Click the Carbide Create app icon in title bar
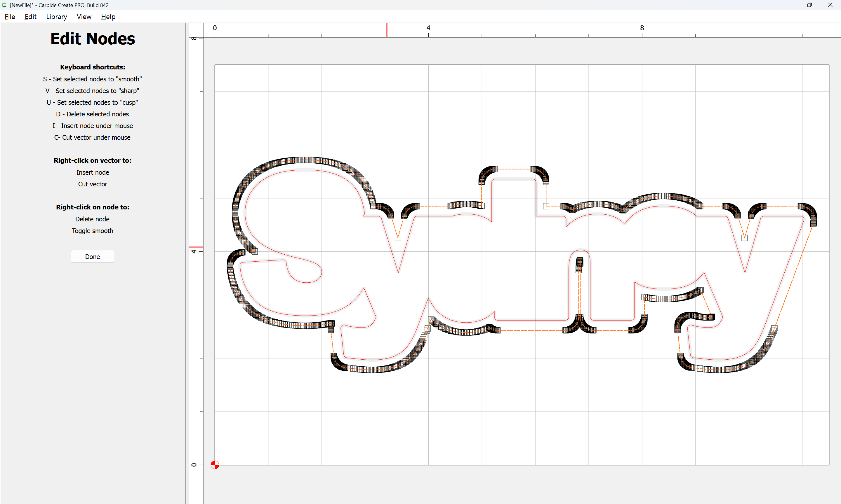The width and height of the screenshot is (841, 504). 4,5
